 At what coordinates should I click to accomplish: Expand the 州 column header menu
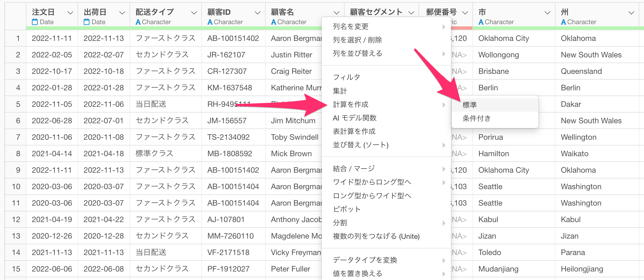point(631,13)
